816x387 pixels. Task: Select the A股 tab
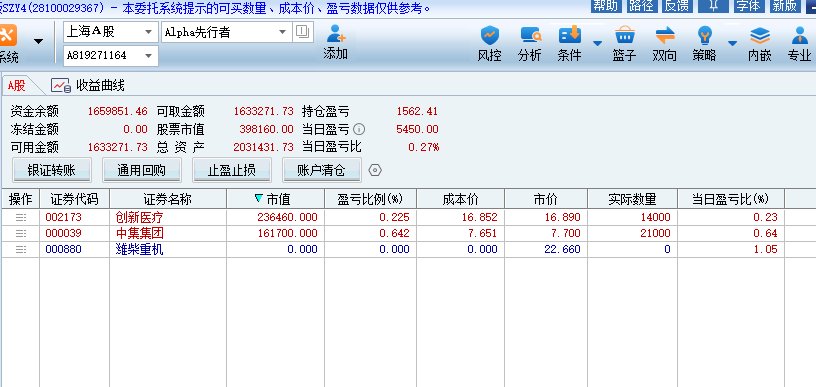[x=17, y=85]
